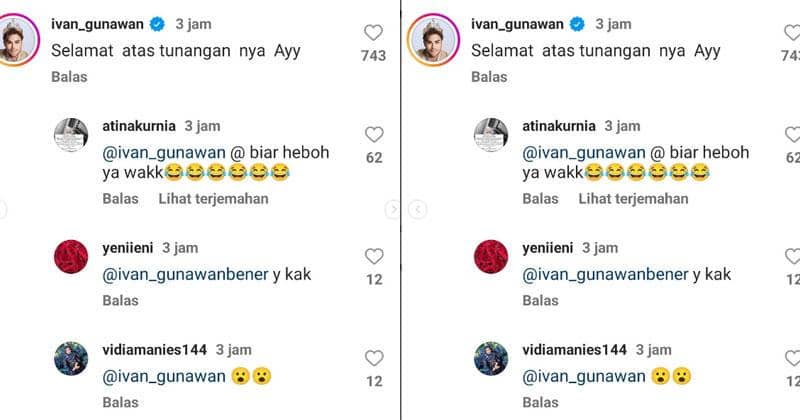Screen dimensions: 800x420
Task: Click yeniieni's red avatar in the left panel
Action: click(71, 257)
